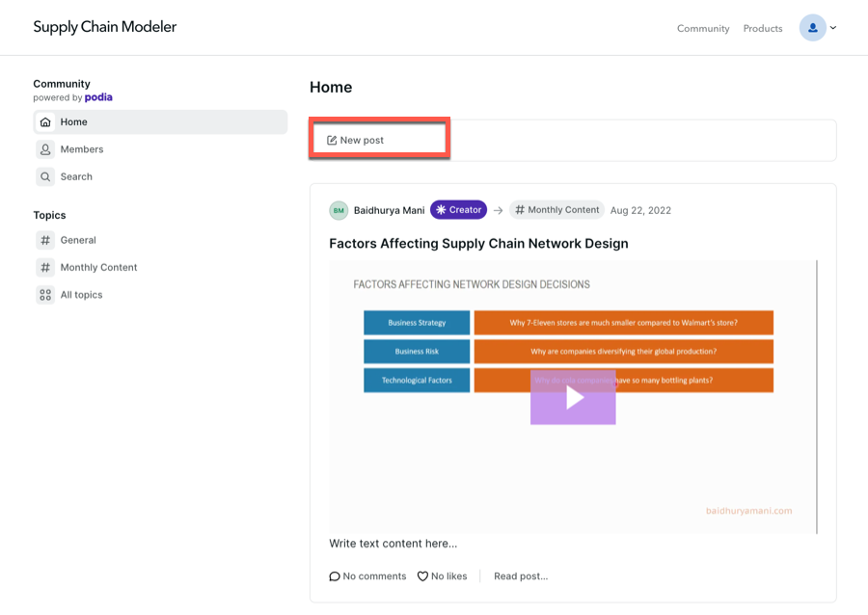The height and width of the screenshot is (615, 868).
Task: Open the user account dropdown arrow
Action: [x=833, y=28]
